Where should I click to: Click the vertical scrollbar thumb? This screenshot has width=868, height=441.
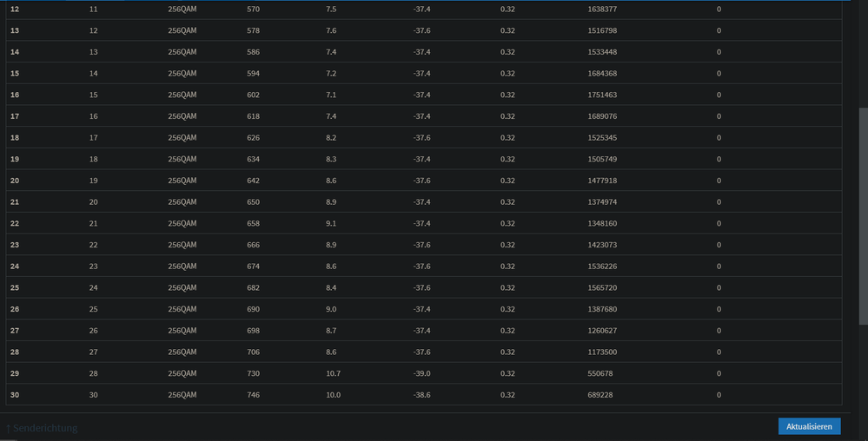click(863, 216)
